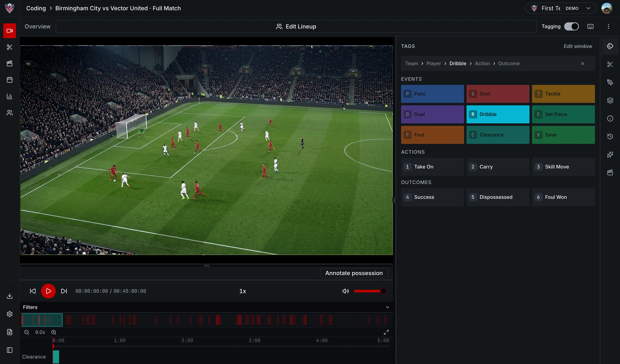This screenshot has width=620, height=364.
Task: Select Action step in tag breadcrumb
Action: pos(482,63)
